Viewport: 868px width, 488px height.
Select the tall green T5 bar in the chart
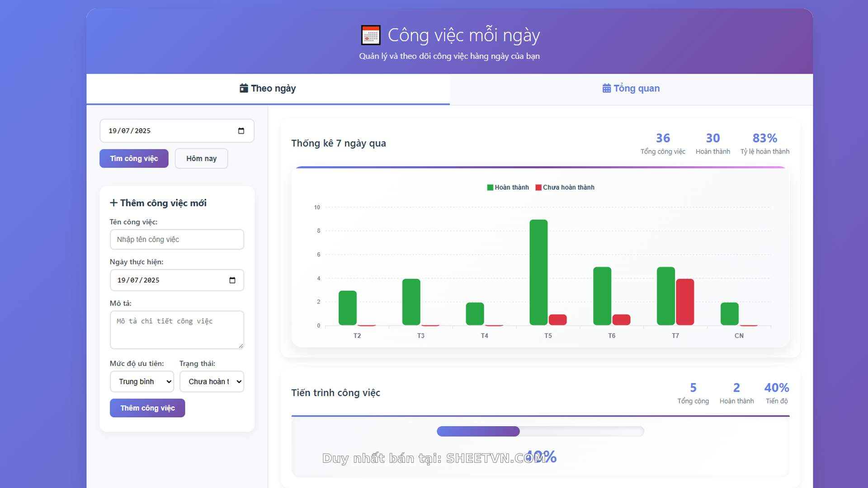(538, 271)
